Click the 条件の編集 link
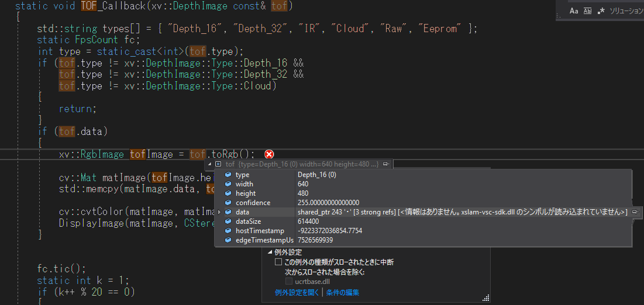Screen dimensions: 644x305 [x=343, y=292]
